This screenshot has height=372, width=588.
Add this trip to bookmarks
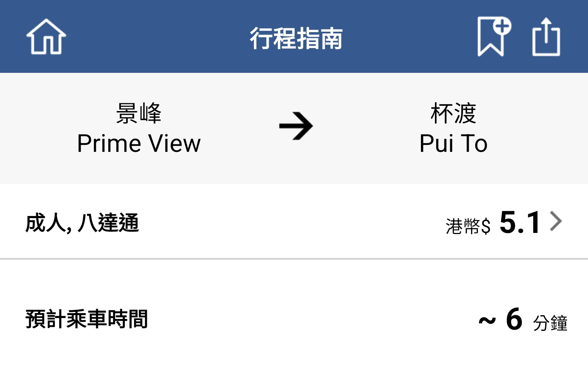(494, 37)
